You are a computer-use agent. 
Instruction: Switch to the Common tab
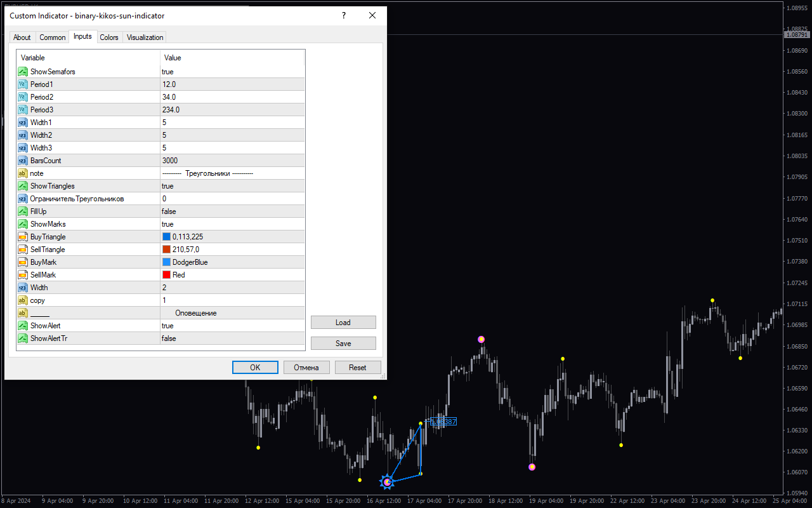point(53,37)
